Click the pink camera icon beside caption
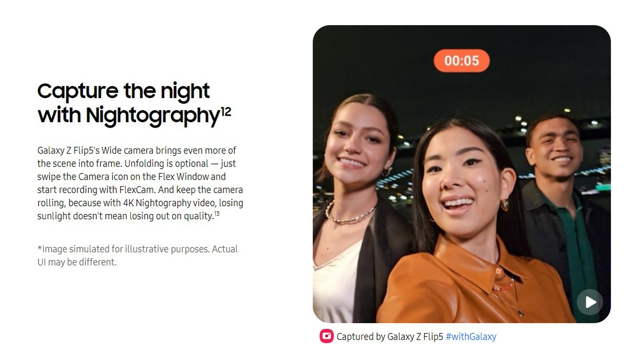Viewport: 644px width, 363px height. tap(326, 336)
